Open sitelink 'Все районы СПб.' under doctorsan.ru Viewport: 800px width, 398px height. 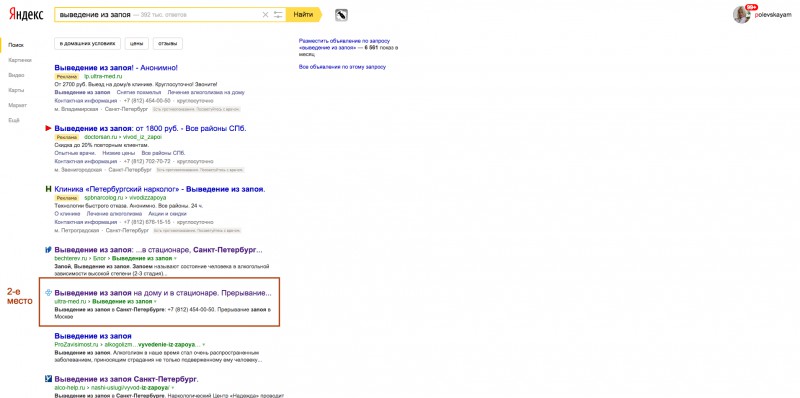163,153
